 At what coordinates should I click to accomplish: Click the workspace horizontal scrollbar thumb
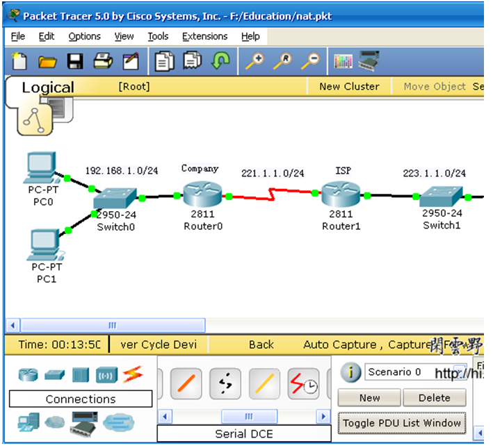[x=113, y=325]
